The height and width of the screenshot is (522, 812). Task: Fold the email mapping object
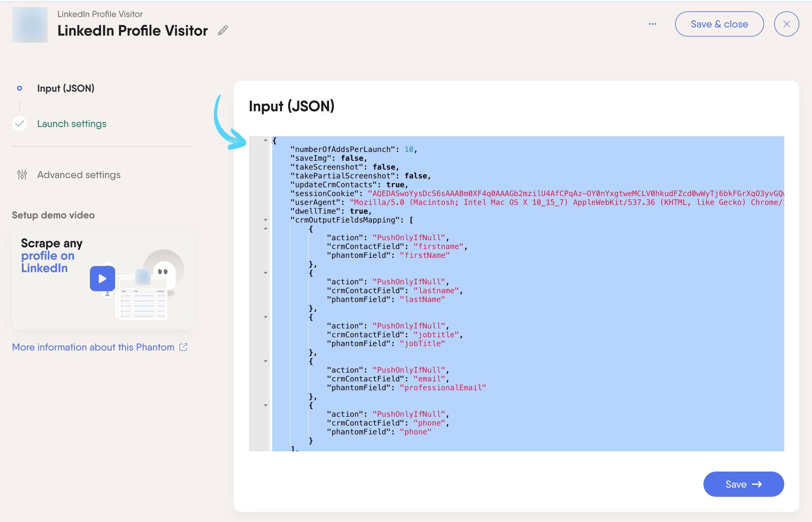(265, 361)
